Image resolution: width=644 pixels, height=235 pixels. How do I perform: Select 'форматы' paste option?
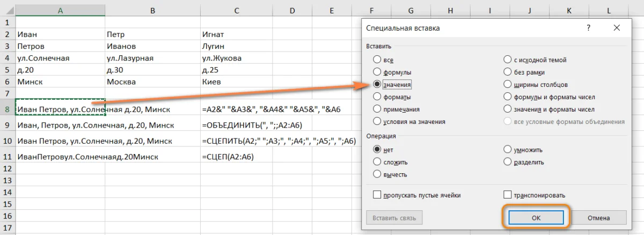tap(377, 97)
